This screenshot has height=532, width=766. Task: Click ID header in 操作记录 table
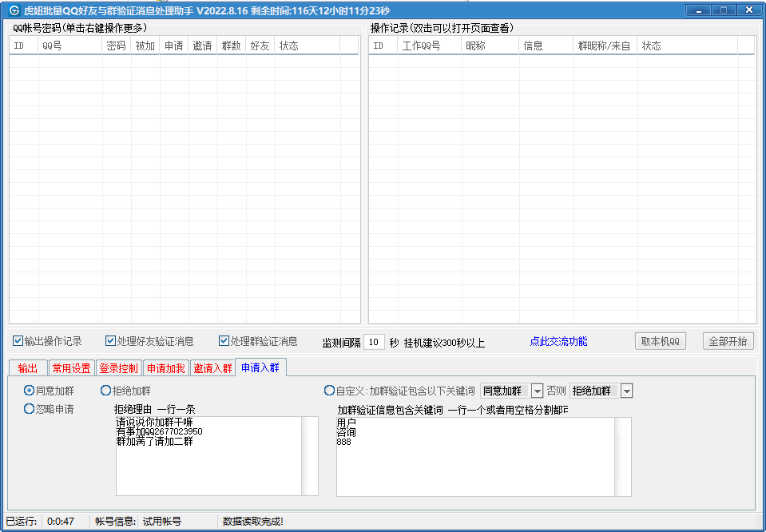click(383, 46)
